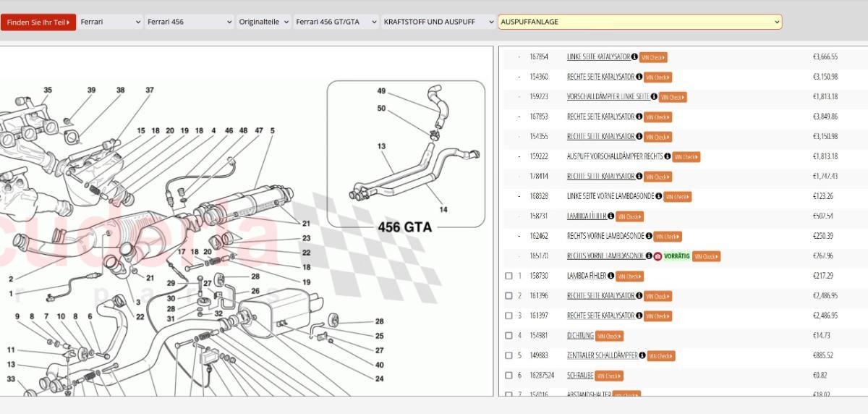Viewport: 868px width, 414px height.
Task: Open the Ferrari make dropdown
Action: point(111,22)
